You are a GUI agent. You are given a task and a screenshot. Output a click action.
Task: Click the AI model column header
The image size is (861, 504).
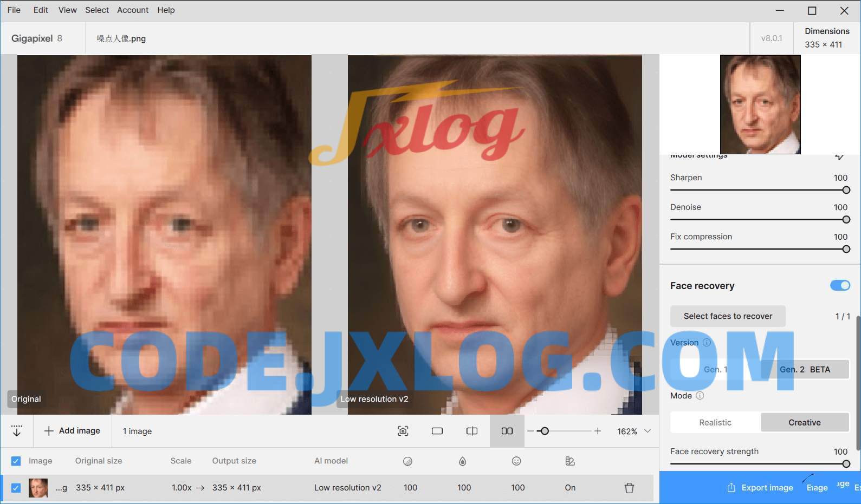pos(331,461)
